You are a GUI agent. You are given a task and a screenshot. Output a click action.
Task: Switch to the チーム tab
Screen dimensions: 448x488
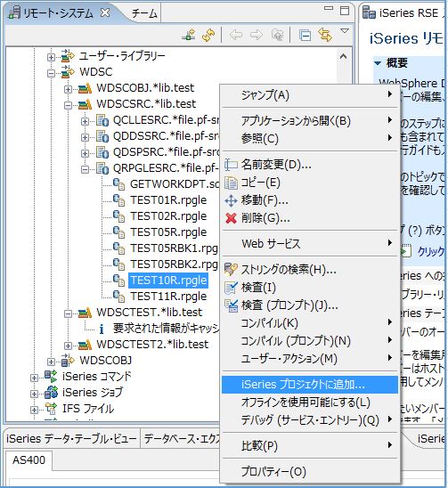[x=144, y=13]
